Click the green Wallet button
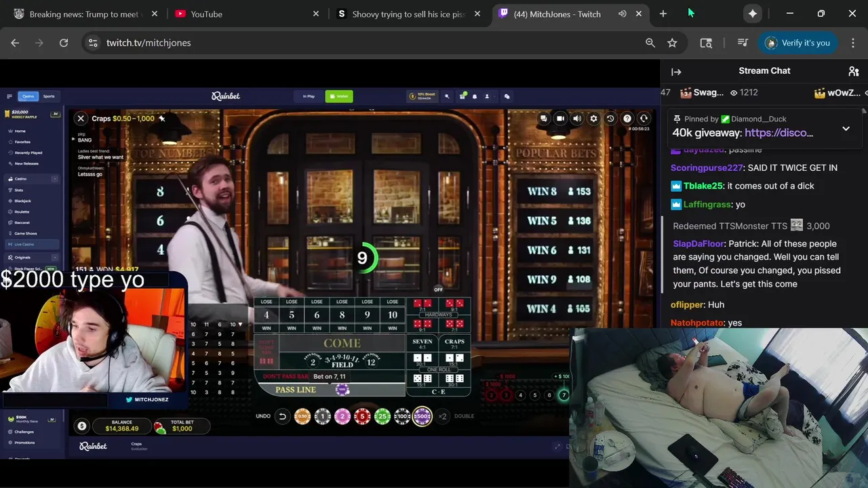 click(x=339, y=96)
